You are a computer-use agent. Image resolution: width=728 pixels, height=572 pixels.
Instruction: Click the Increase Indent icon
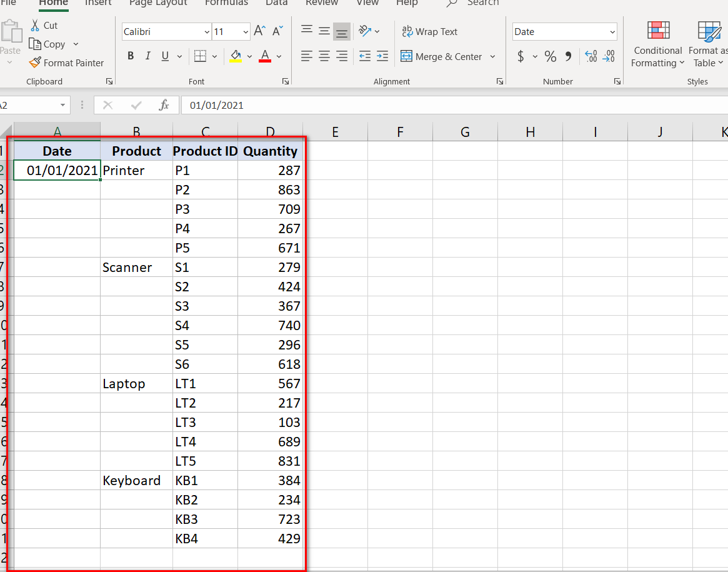(x=382, y=56)
